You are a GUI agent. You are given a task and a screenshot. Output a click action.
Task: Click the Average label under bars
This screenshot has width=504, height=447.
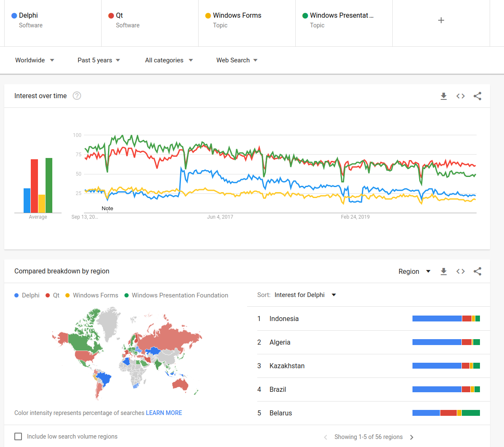[38, 217]
